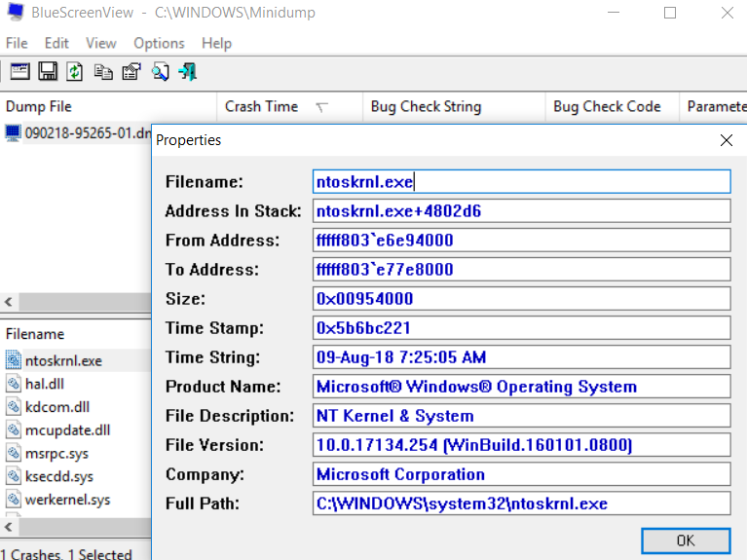
Task: Click the Refresh toolbar icon
Action: coord(75,71)
